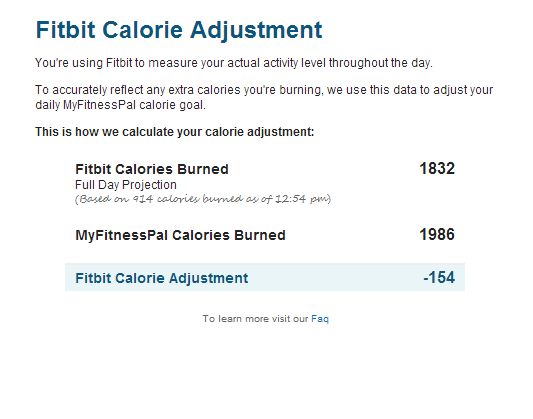Click "This is how we calculate" bold text

click(175, 132)
